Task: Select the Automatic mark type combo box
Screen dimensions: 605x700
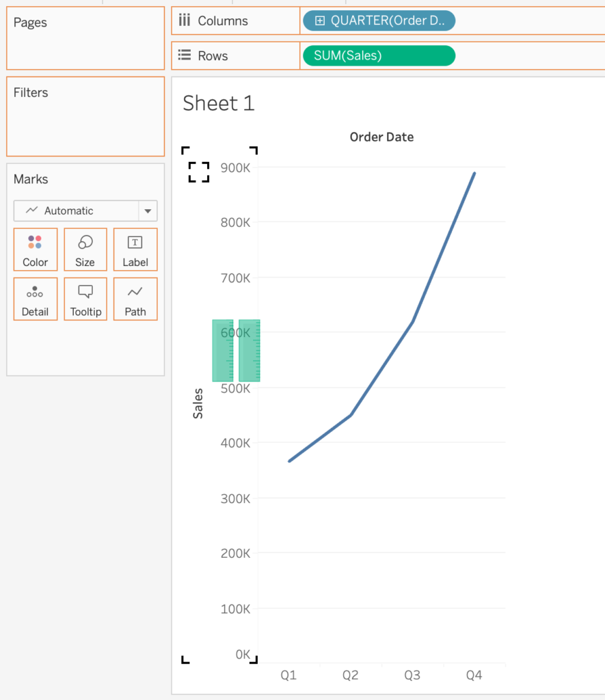Action: point(77,211)
